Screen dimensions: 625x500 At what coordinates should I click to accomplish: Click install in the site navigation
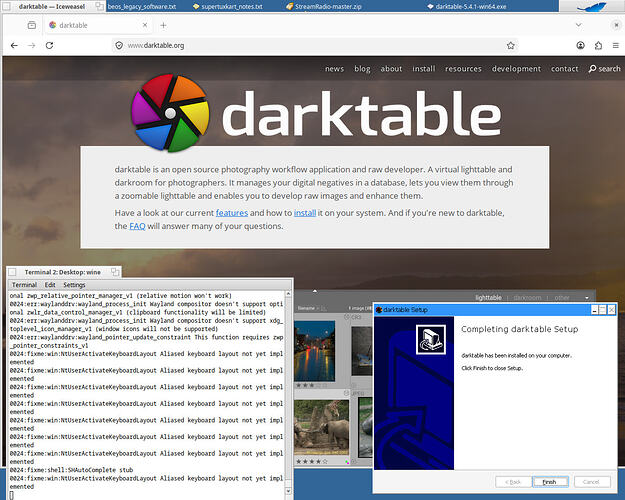[x=423, y=69]
